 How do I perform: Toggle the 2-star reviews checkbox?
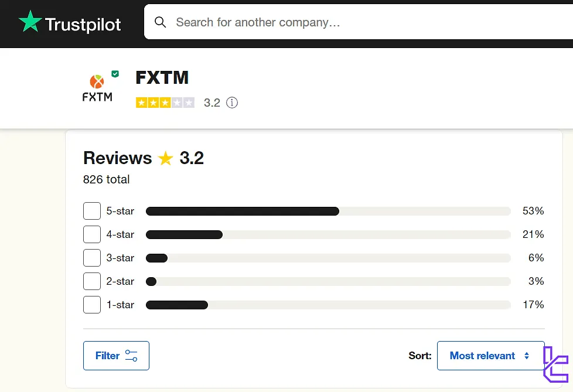(92, 281)
